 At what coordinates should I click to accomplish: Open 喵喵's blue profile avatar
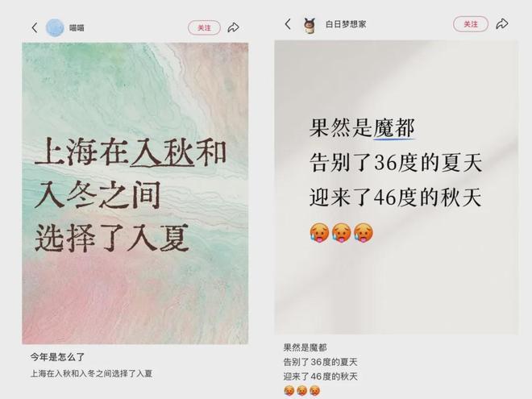[55, 27]
